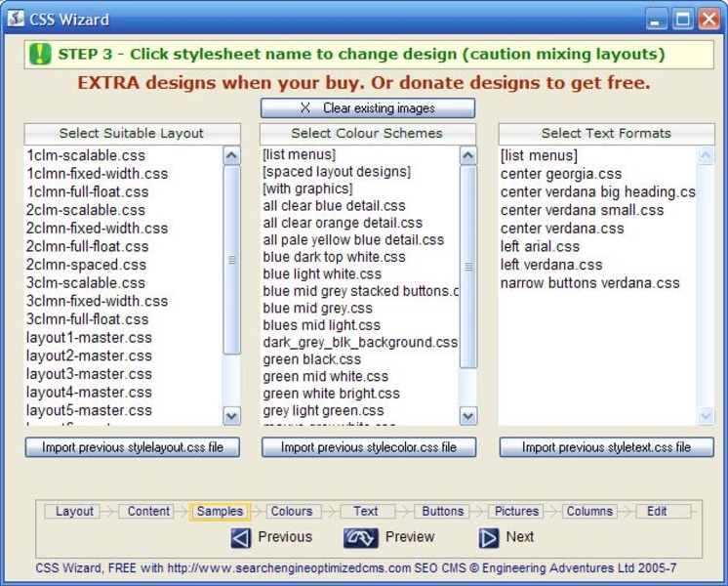Go to the Content step tab
The width and height of the screenshot is (728, 586).
tap(148, 511)
